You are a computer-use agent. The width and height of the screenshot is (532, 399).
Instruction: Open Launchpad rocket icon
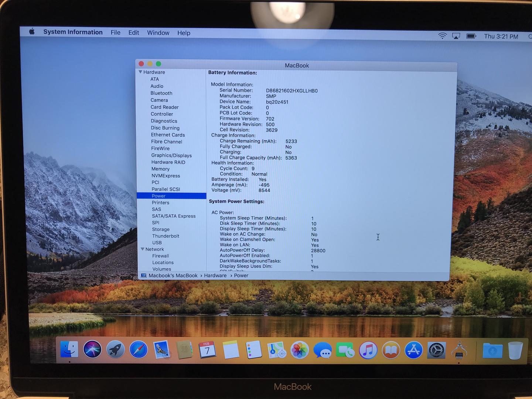tap(115, 349)
